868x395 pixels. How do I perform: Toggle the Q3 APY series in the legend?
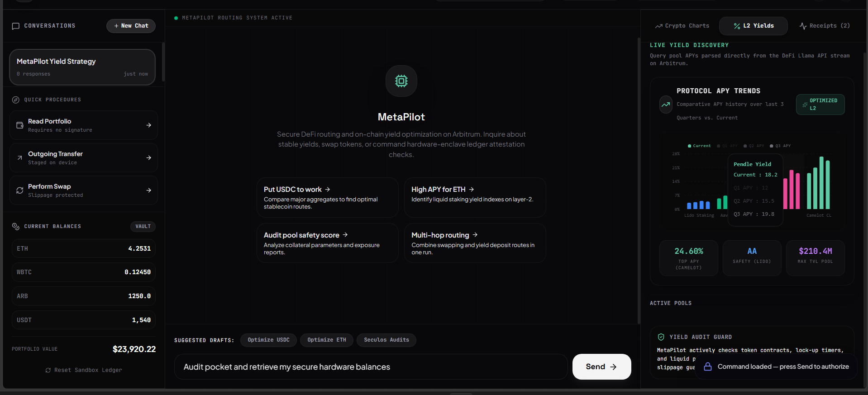tap(780, 146)
